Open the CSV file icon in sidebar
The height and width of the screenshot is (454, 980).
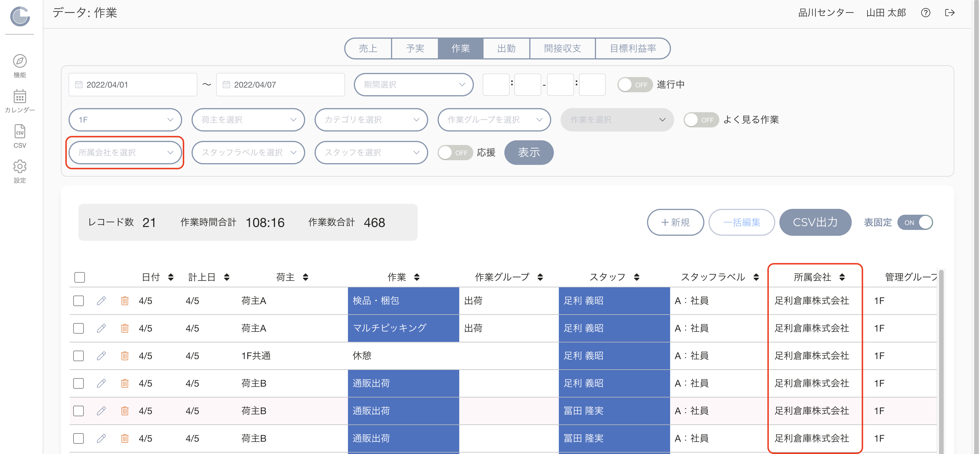click(20, 131)
